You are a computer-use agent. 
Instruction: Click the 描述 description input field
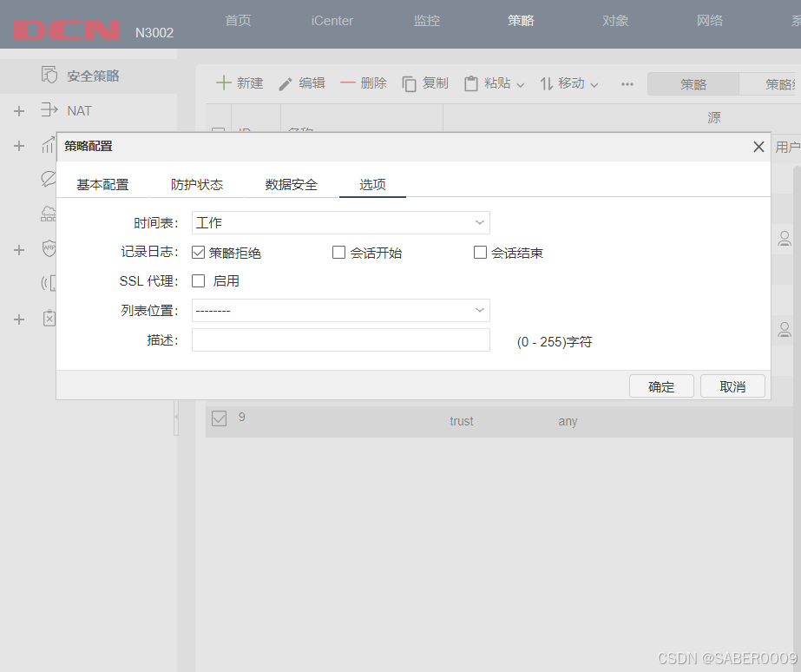pos(340,339)
